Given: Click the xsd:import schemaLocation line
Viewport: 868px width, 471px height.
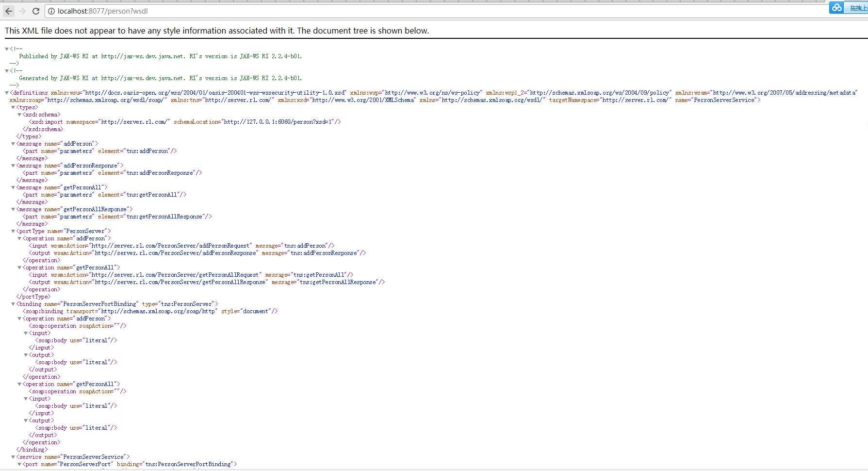Looking at the screenshot, I should pyautogui.click(x=185, y=122).
